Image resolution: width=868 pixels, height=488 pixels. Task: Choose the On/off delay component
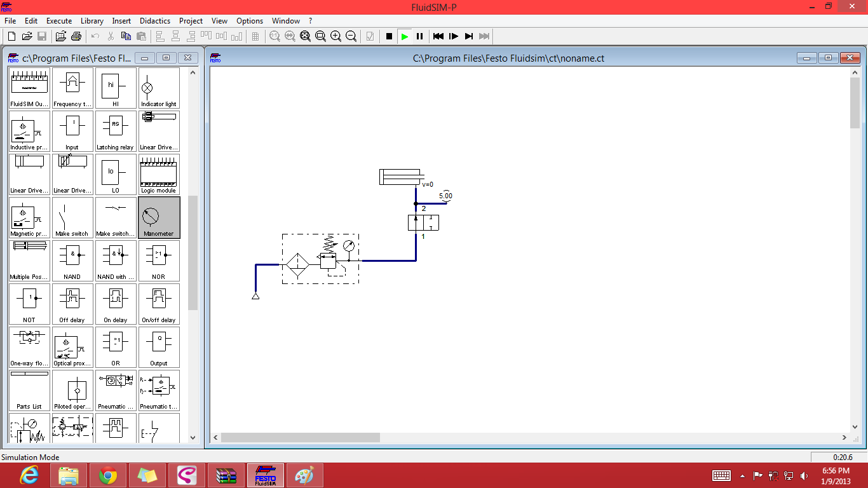pyautogui.click(x=159, y=304)
